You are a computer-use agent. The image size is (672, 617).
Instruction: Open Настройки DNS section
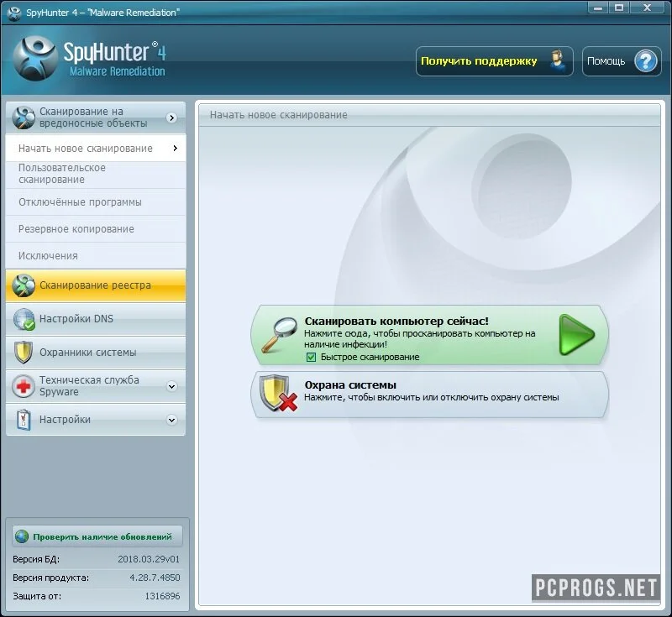tap(96, 319)
